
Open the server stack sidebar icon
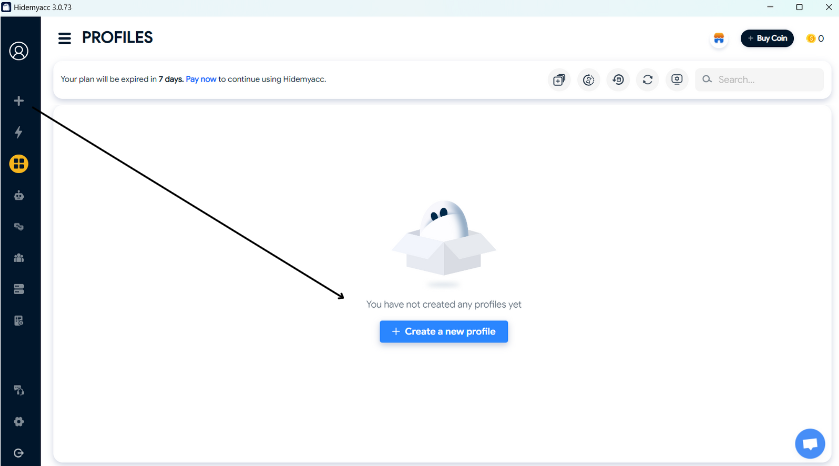coord(19,289)
